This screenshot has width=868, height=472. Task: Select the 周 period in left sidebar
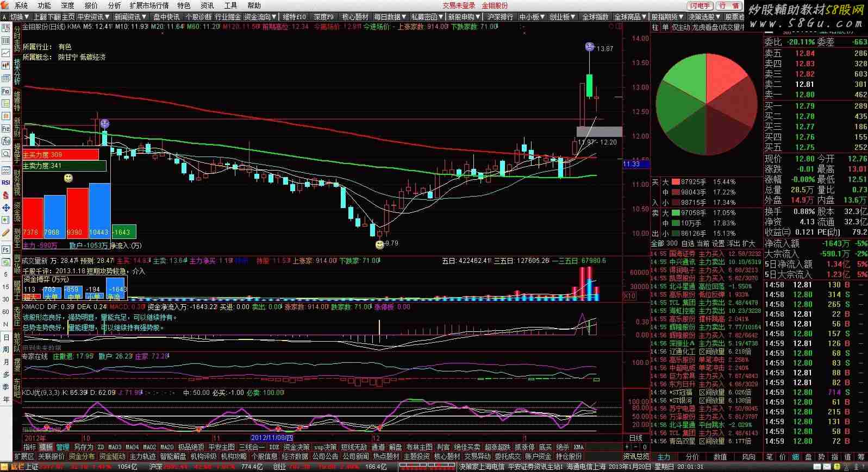click(6, 350)
